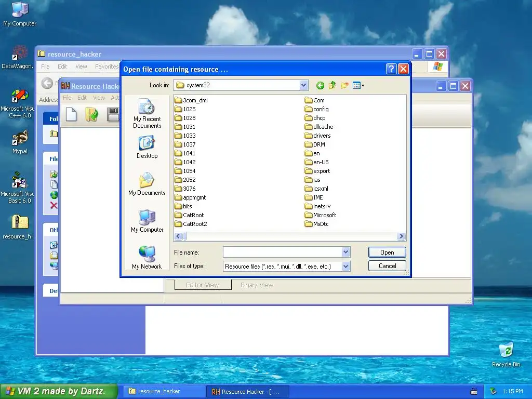
Task: Click the file list scroll left arrow
Action: [x=179, y=236]
